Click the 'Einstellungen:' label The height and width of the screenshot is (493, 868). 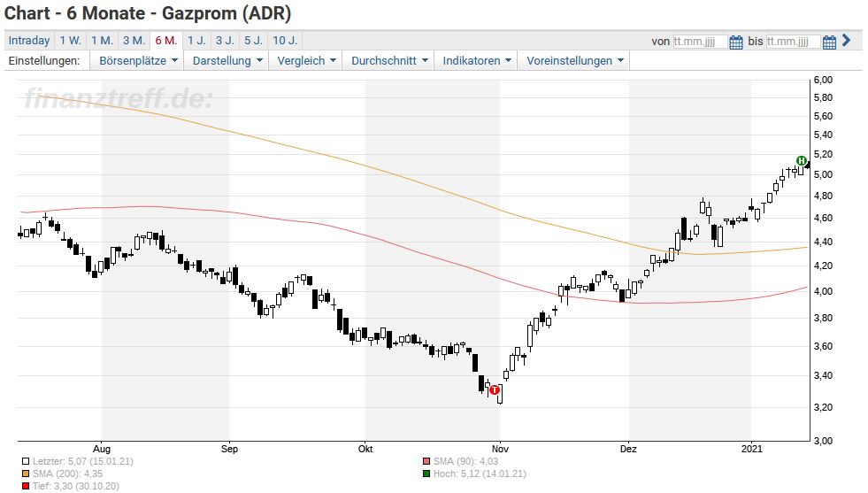click(x=43, y=61)
